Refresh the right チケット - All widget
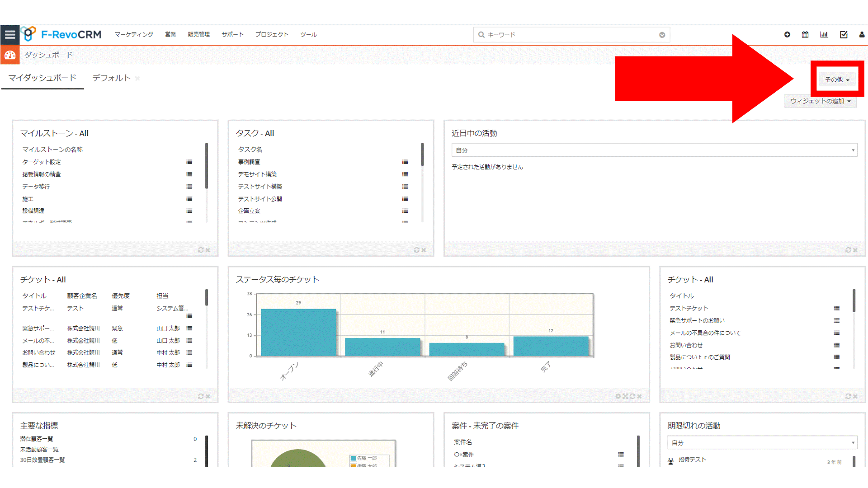 (848, 396)
